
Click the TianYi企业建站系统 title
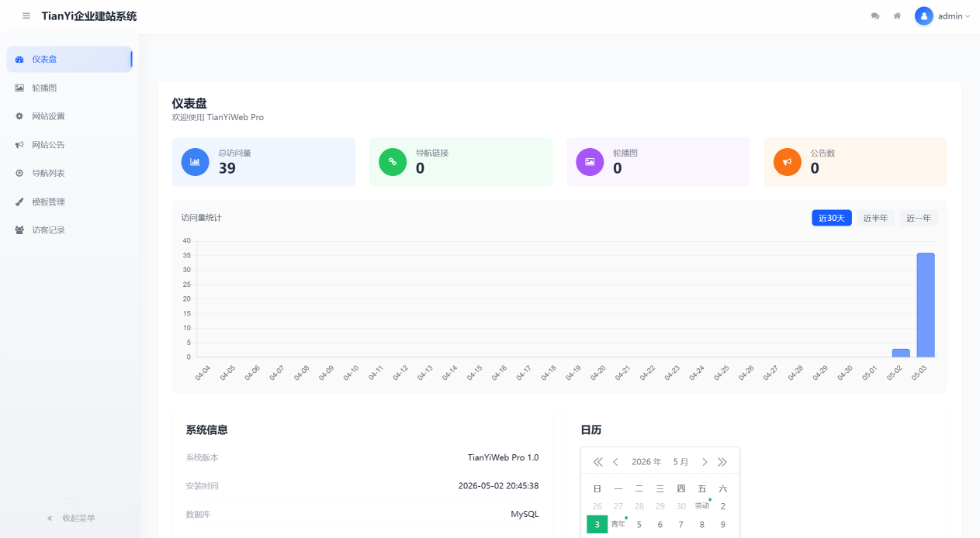click(x=89, y=16)
